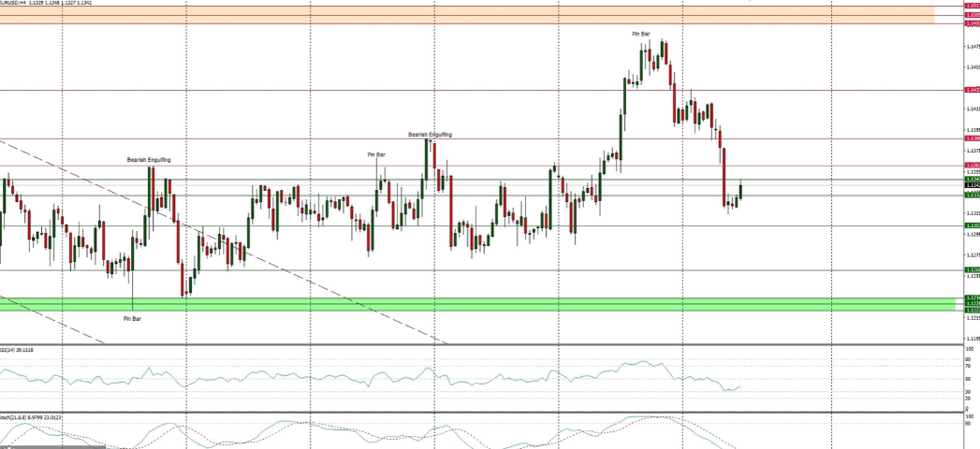The height and width of the screenshot is (449, 980).
Task: Select the topmost red horizontal level line
Action: (x=468, y=91)
